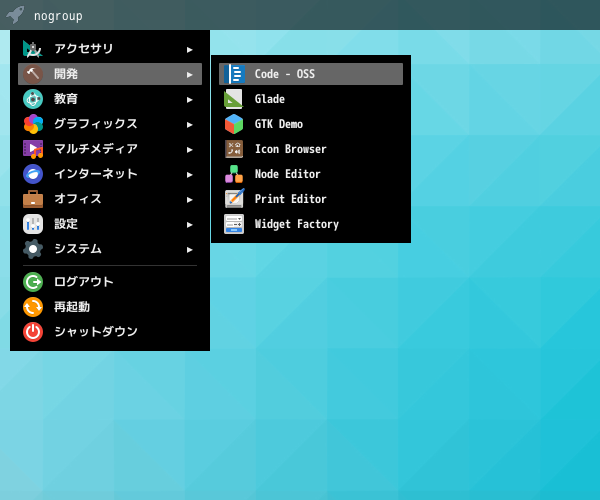600x500 pixels.
Task: Click the アクセサリ category icon
Action: point(33,49)
